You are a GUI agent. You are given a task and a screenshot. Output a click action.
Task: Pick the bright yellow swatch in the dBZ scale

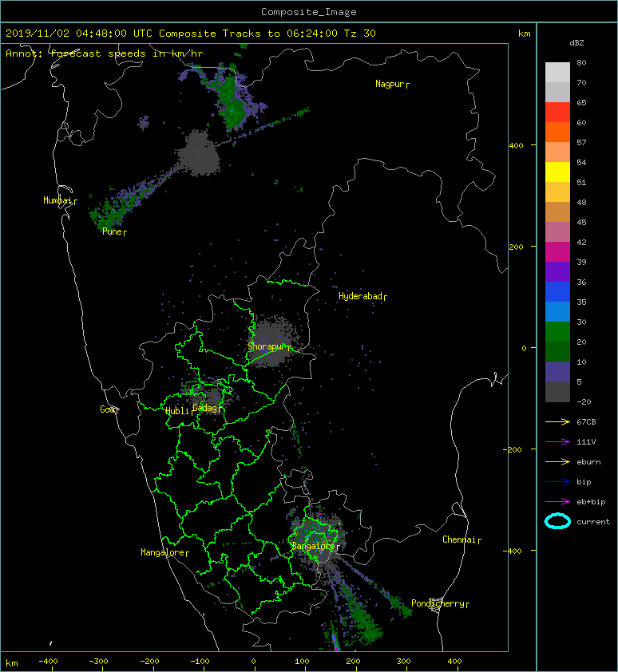(557, 172)
